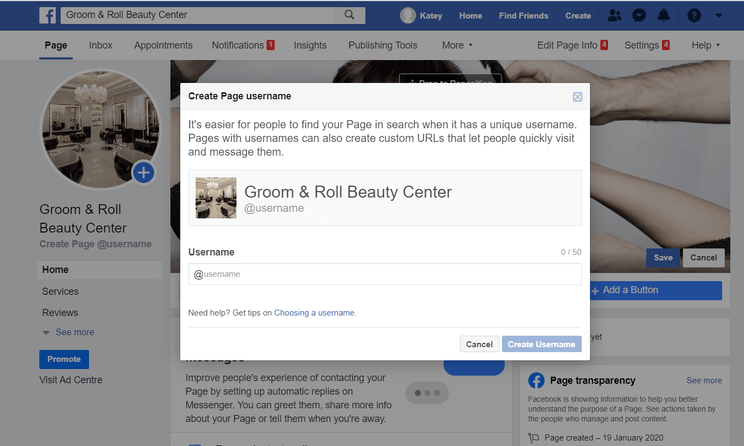Screen dimensions: 744x446
Task: Open Edit Page Info
Action: (x=572, y=45)
